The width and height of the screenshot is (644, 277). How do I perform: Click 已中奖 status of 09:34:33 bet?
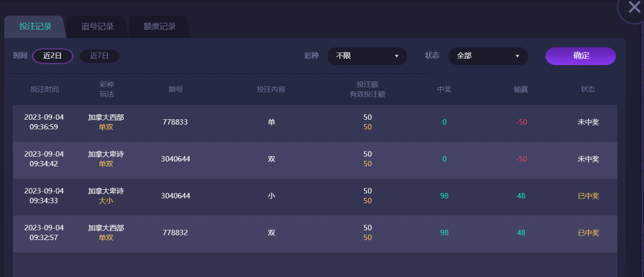tap(588, 196)
